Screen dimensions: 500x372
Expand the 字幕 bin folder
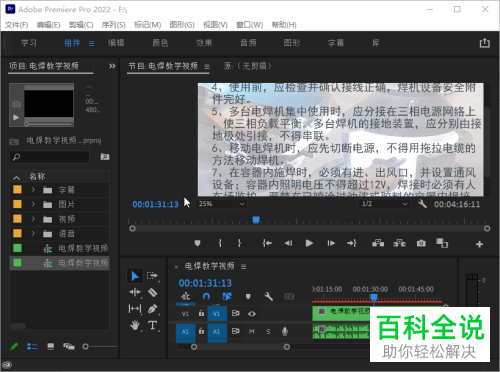[x=33, y=190]
